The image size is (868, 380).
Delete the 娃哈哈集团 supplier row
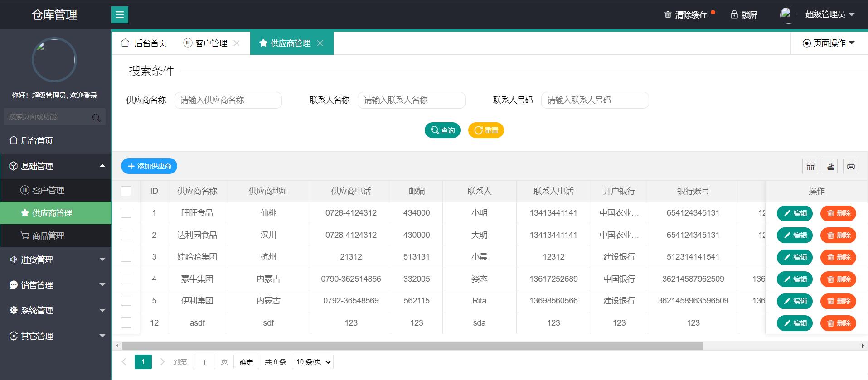839,257
